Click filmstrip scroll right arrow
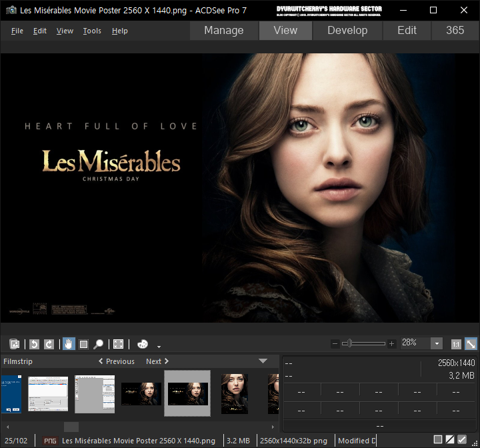Image resolution: width=480 pixels, height=448 pixels. (273, 427)
